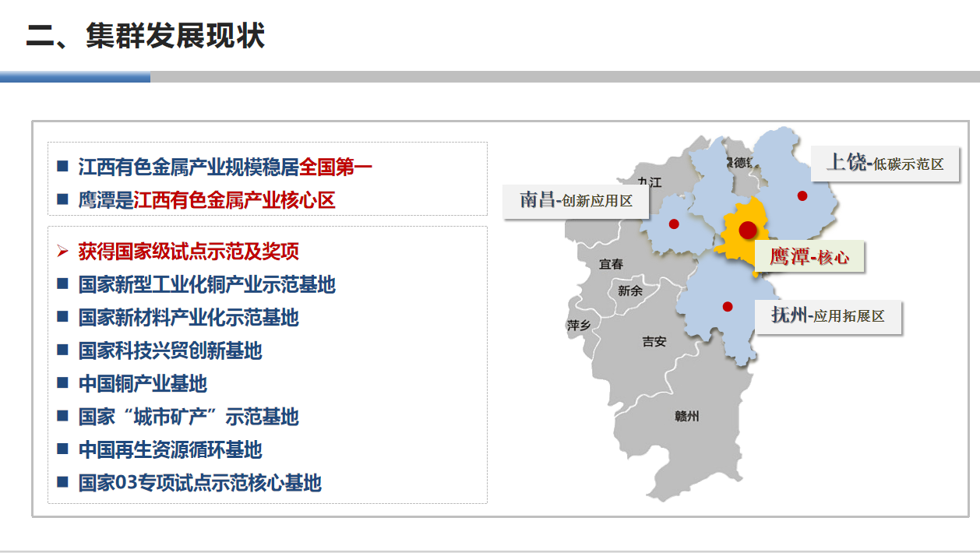Select the 上饶-低碳示范区 callout label
Screen dimensions: 980x553
(x=884, y=164)
